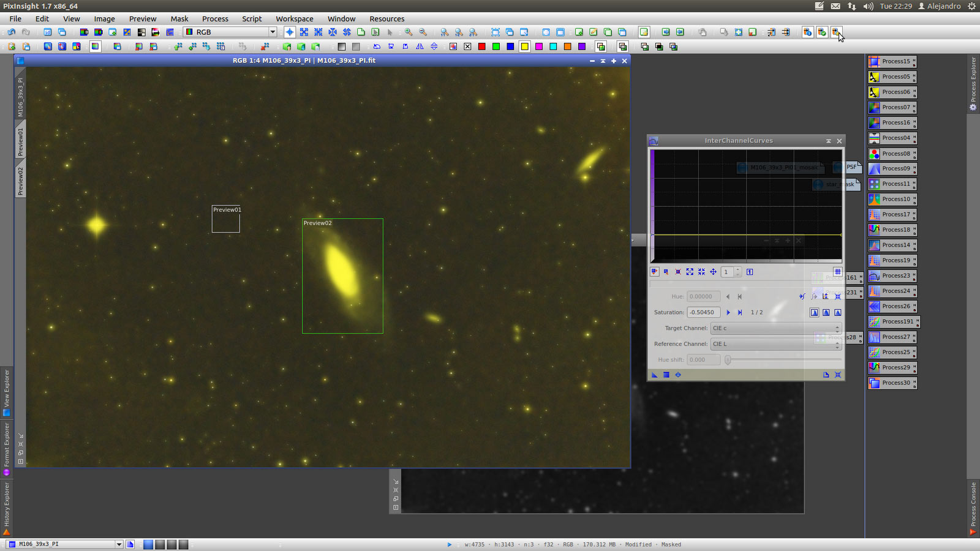The image size is (980, 551).
Task: Select the Delete Curve Point mode icon
Action: (x=678, y=272)
